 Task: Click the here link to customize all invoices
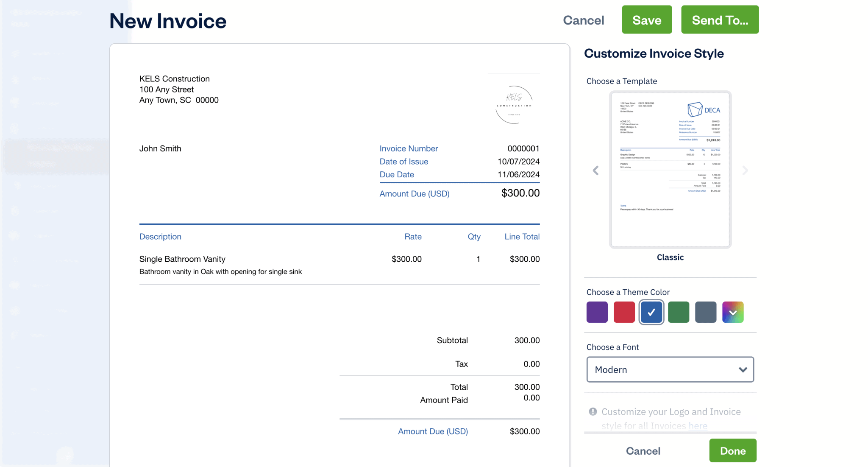coord(698,426)
